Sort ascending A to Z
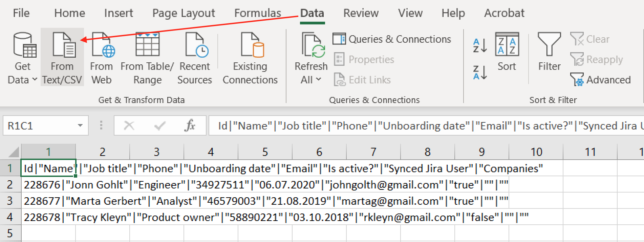The image size is (644, 242). coord(479,45)
